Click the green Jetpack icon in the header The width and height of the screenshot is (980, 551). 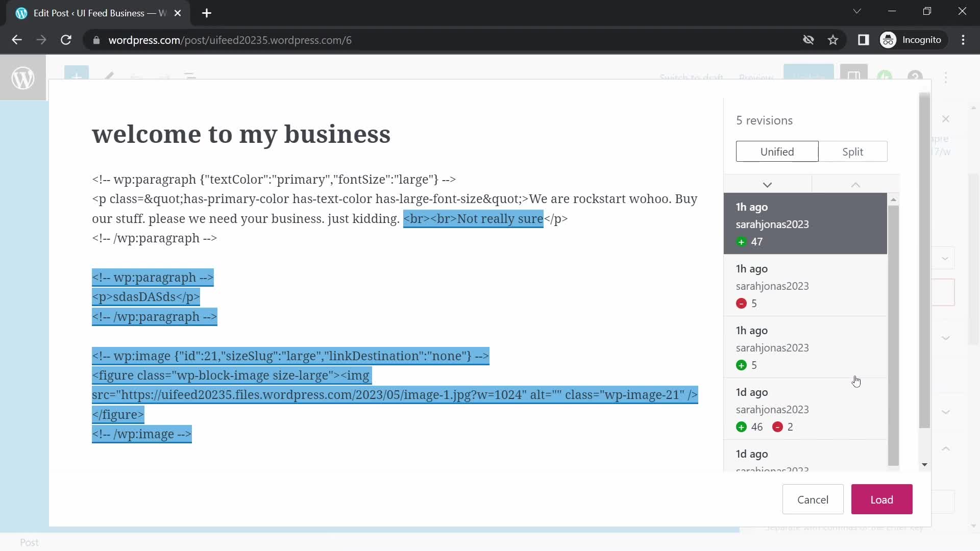pyautogui.click(x=885, y=76)
